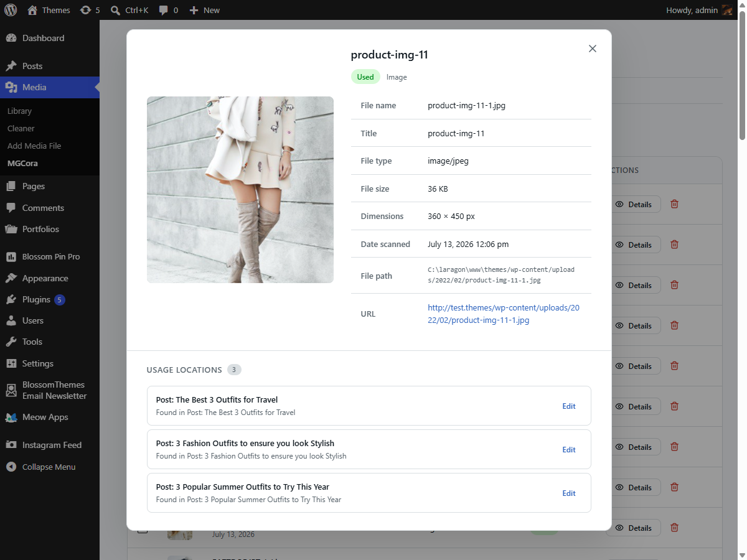Go to Dashboard in sidebar
Viewport: 747px width, 560px height.
[50, 38]
